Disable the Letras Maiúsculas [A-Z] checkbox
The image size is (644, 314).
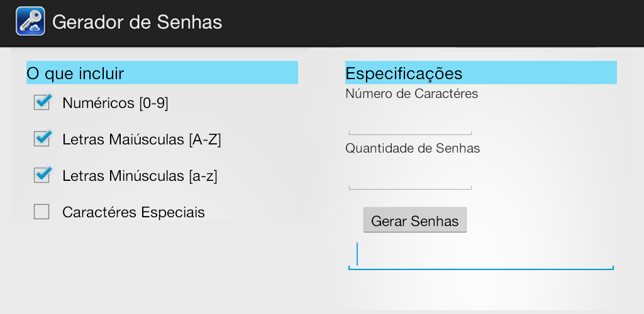pos(42,139)
